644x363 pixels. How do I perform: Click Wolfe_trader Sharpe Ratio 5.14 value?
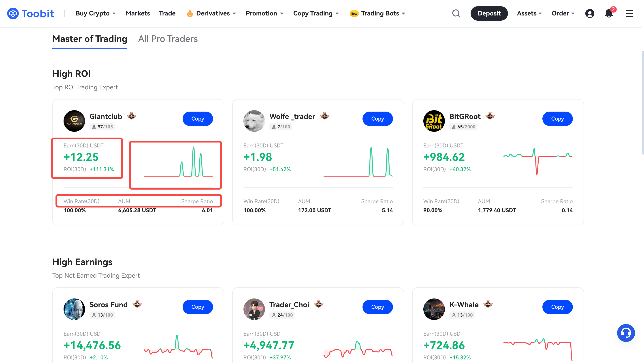387,211
